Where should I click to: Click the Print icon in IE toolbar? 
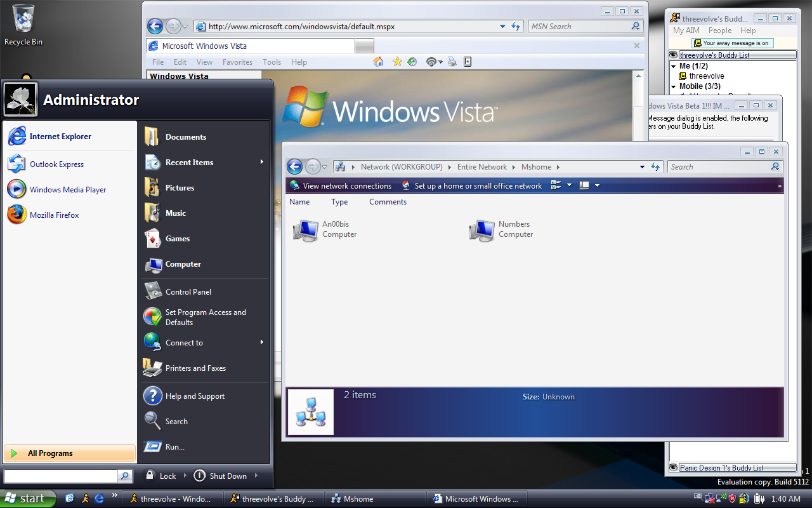coord(452,62)
